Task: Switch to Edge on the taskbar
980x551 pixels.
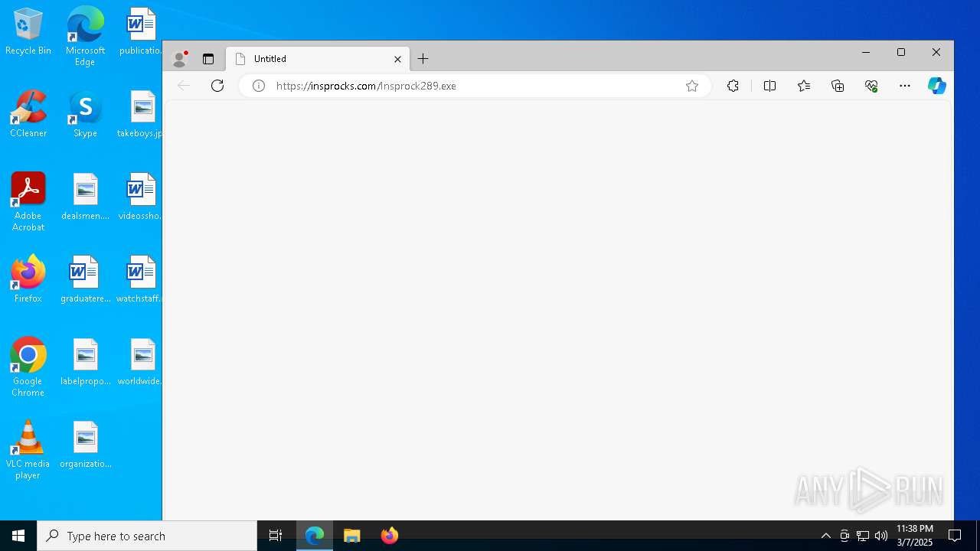Action: (315, 536)
